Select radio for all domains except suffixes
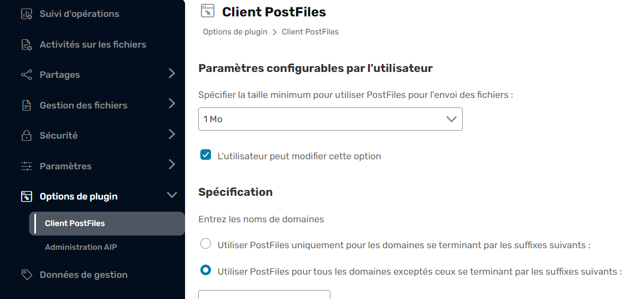Image resolution: width=644 pixels, height=299 pixels. click(206, 270)
